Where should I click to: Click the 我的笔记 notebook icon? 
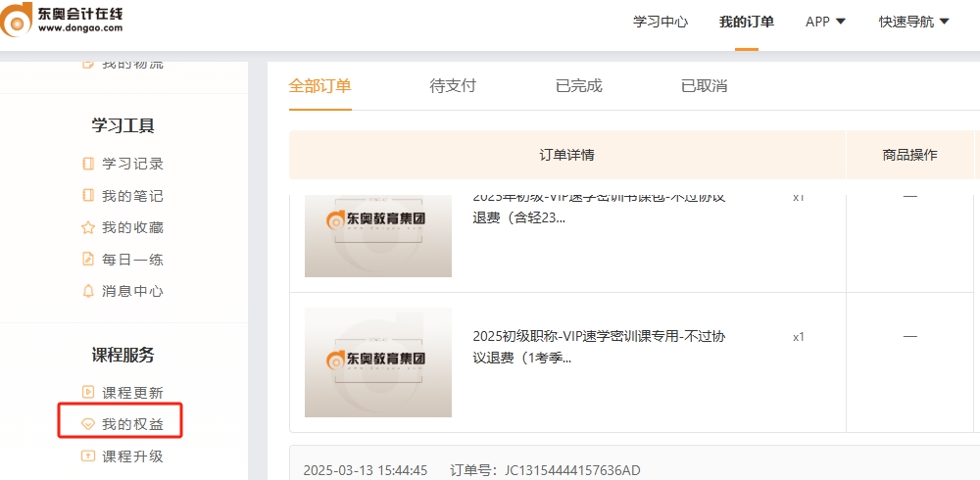click(88, 196)
